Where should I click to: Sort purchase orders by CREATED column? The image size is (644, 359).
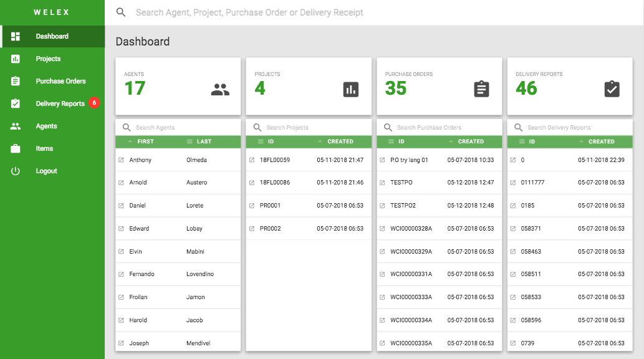466,141
